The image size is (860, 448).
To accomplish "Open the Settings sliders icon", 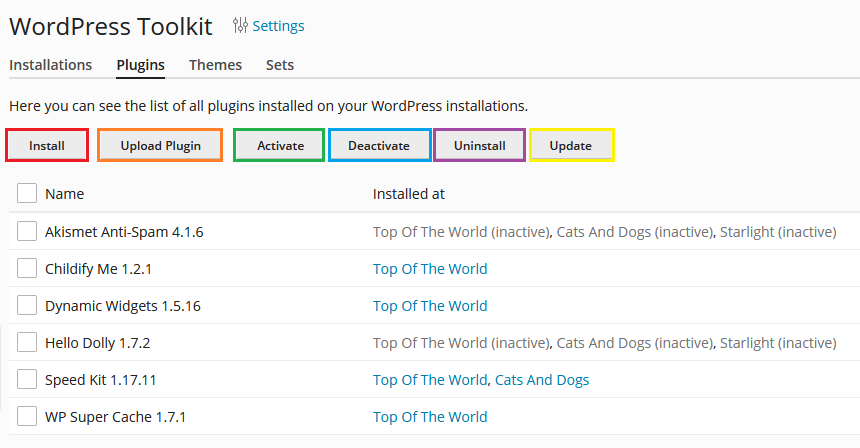I will click(240, 25).
